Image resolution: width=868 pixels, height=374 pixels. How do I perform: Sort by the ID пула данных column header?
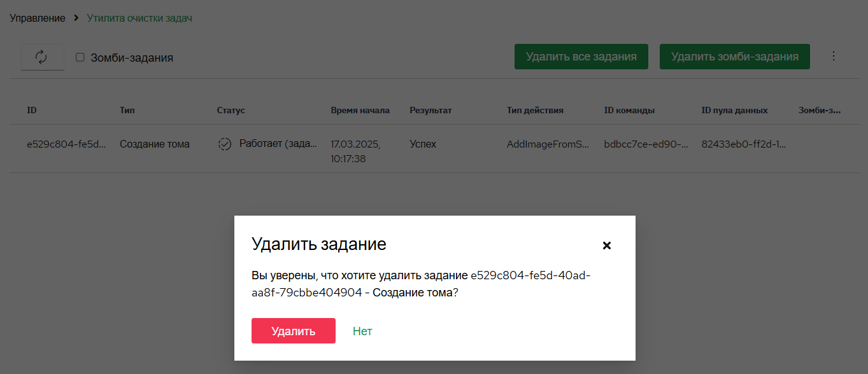tap(734, 110)
